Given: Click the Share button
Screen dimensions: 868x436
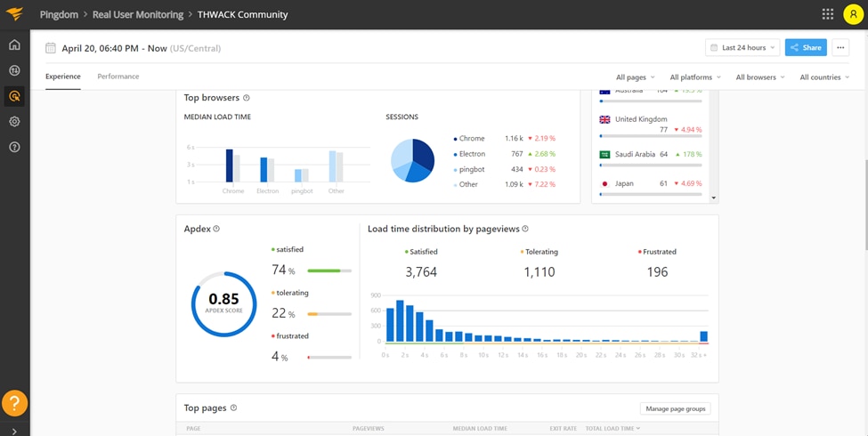Looking at the screenshot, I should point(806,47).
